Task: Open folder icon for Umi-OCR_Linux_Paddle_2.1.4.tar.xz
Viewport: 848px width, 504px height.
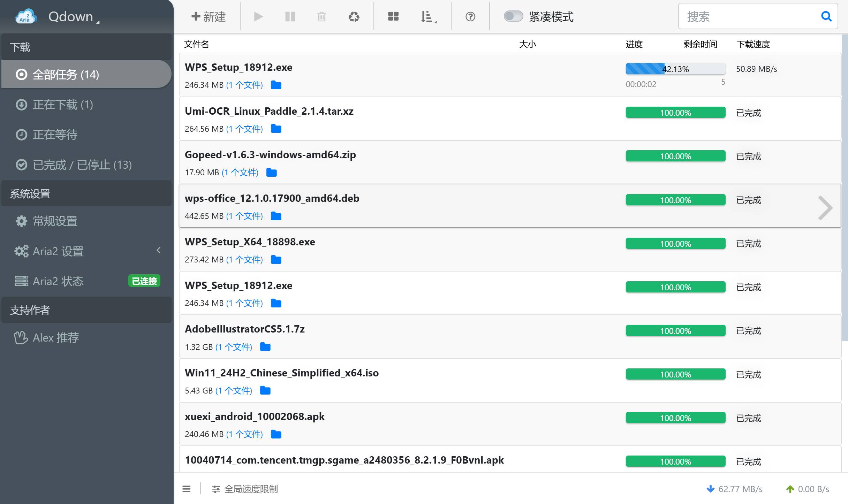Action: [276, 129]
